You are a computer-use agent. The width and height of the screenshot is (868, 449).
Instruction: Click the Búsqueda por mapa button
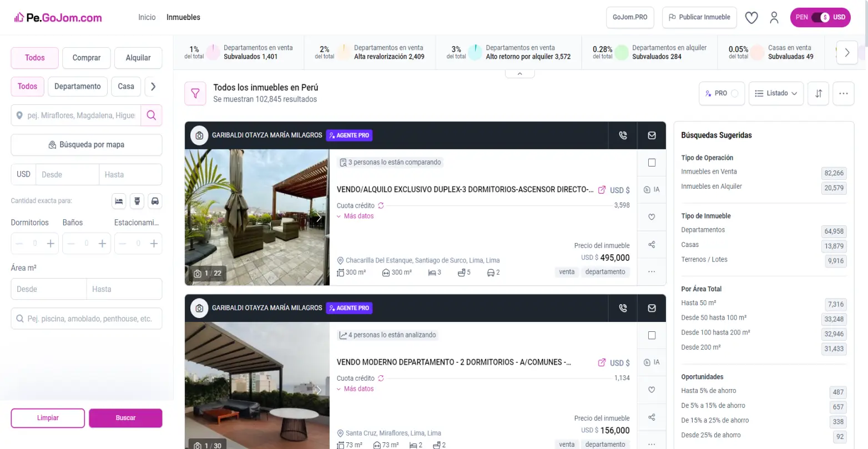tap(87, 145)
